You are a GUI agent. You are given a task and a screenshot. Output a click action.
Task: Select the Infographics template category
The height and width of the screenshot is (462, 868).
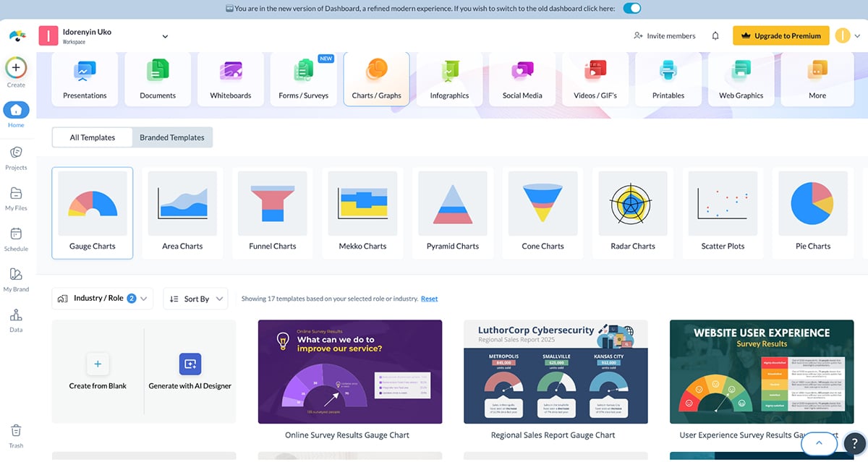449,78
